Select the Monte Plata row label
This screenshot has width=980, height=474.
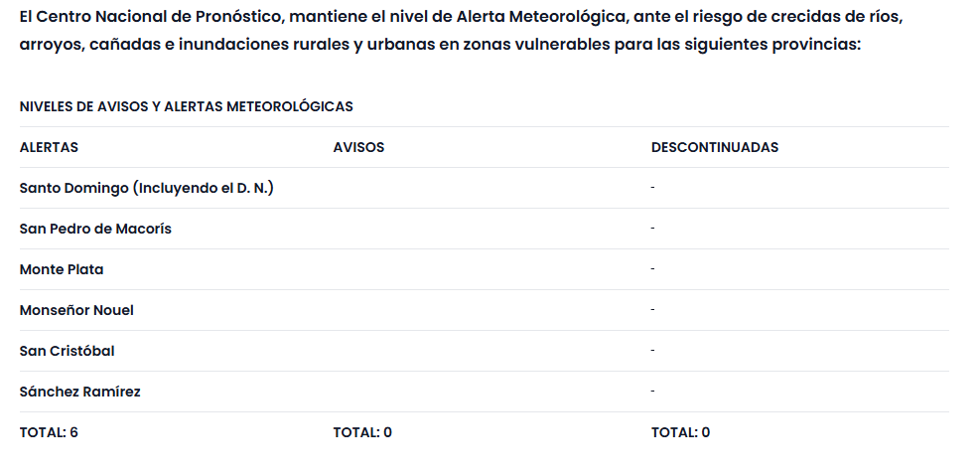coord(62,269)
